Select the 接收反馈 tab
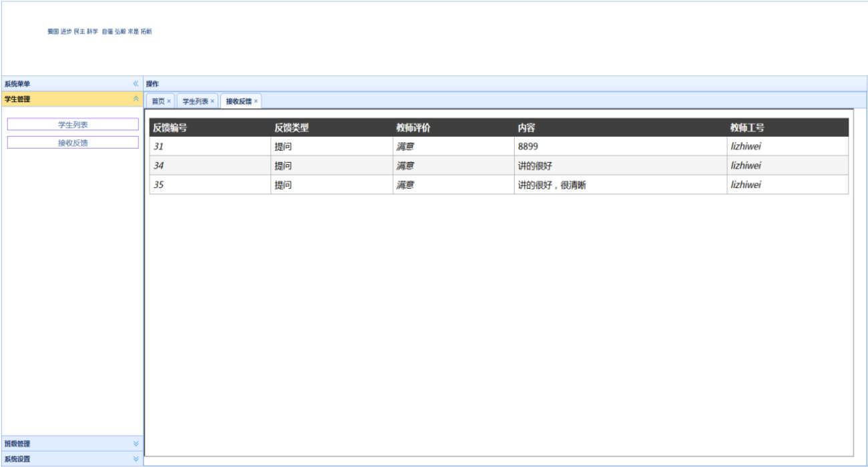Image resolution: width=868 pixels, height=467 pixels. (238, 101)
